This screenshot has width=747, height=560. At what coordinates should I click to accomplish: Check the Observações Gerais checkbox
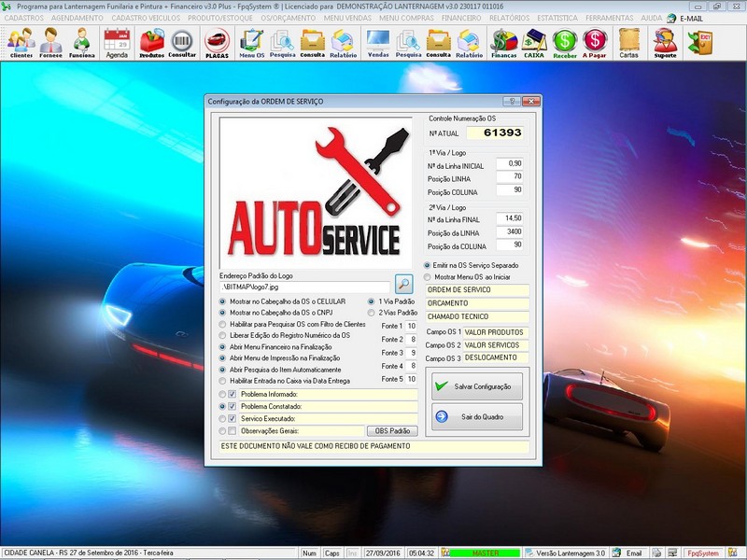(x=233, y=431)
